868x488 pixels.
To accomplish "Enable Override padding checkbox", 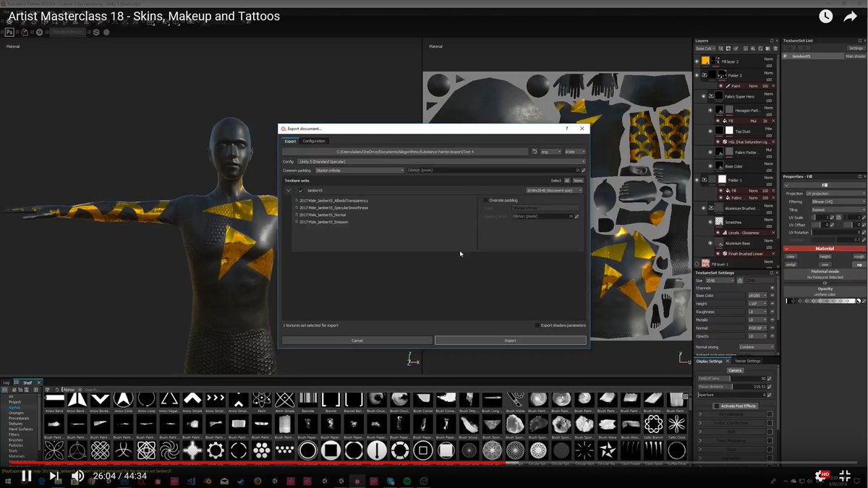I will 485,200.
